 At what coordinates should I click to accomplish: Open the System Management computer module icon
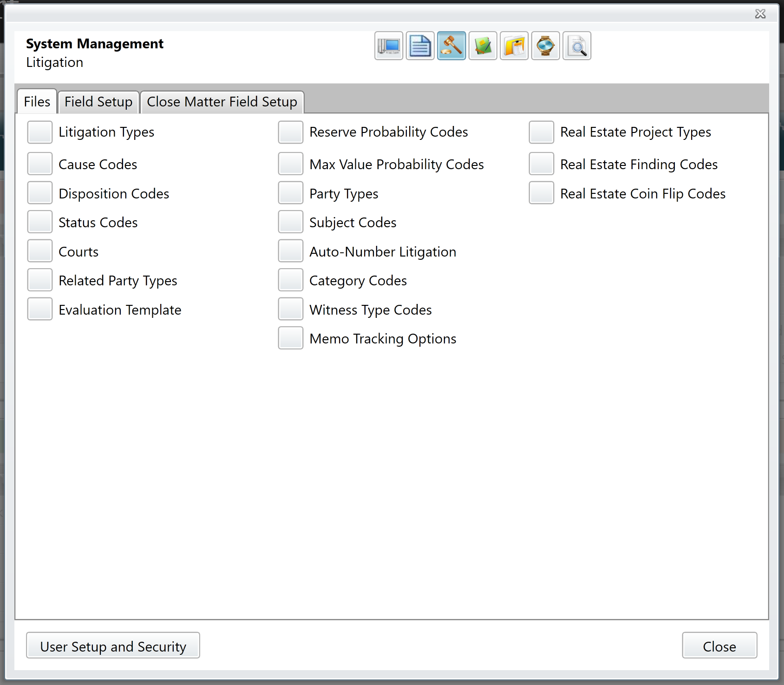point(388,46)
